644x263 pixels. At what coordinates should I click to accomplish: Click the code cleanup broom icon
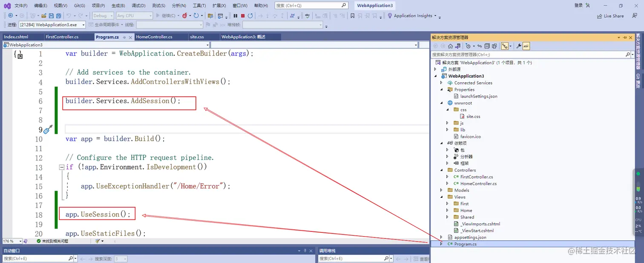[x=98, y=241]
